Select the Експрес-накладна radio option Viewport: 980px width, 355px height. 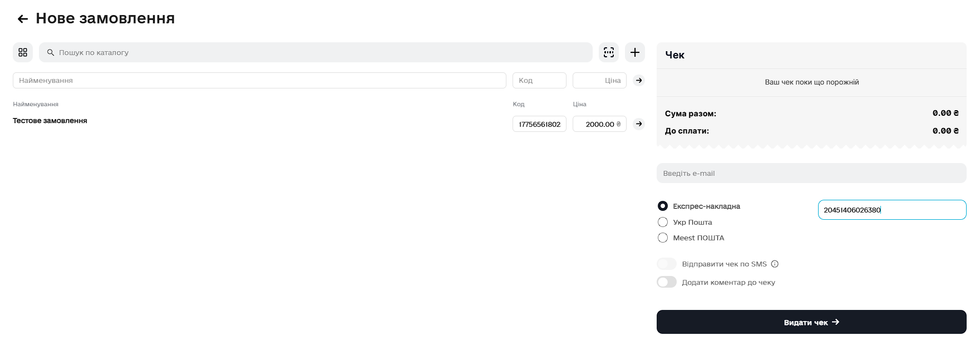pyautogui.click(x=663, y=206)
